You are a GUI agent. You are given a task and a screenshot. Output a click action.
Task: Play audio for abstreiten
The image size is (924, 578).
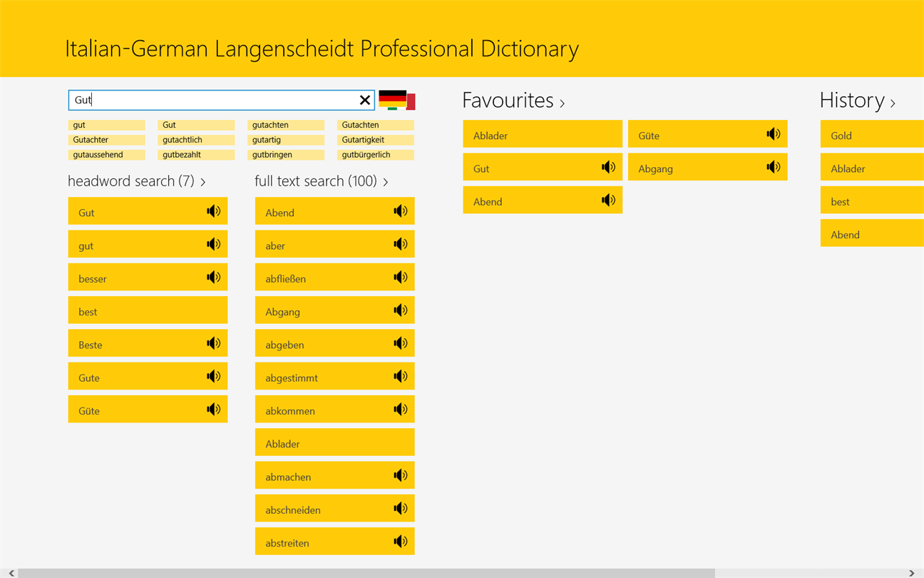click(400, 541)
